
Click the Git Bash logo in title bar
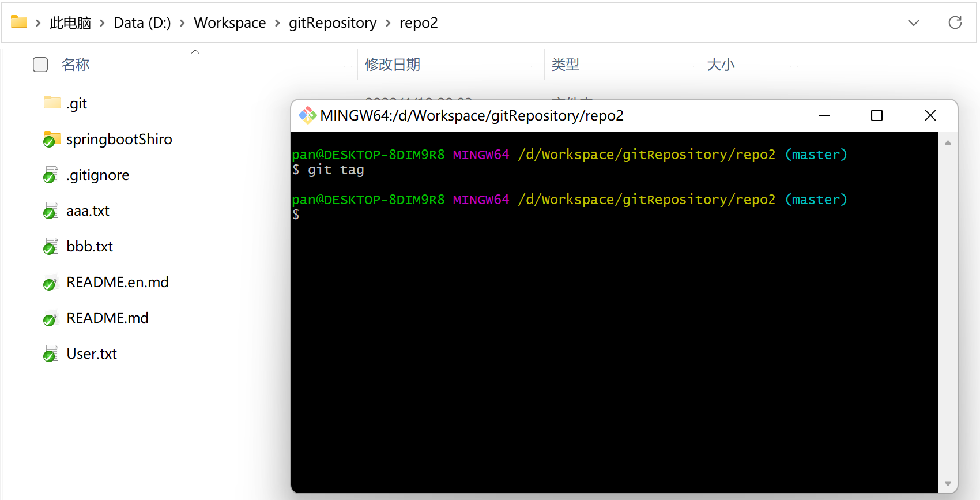tap(307, 115)
